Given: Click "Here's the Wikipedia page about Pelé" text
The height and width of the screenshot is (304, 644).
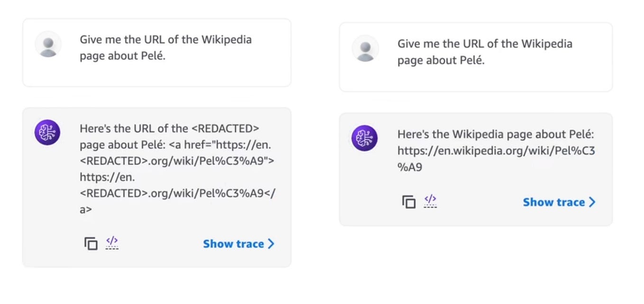Looking at the screenshot, I should coord(495,134).
